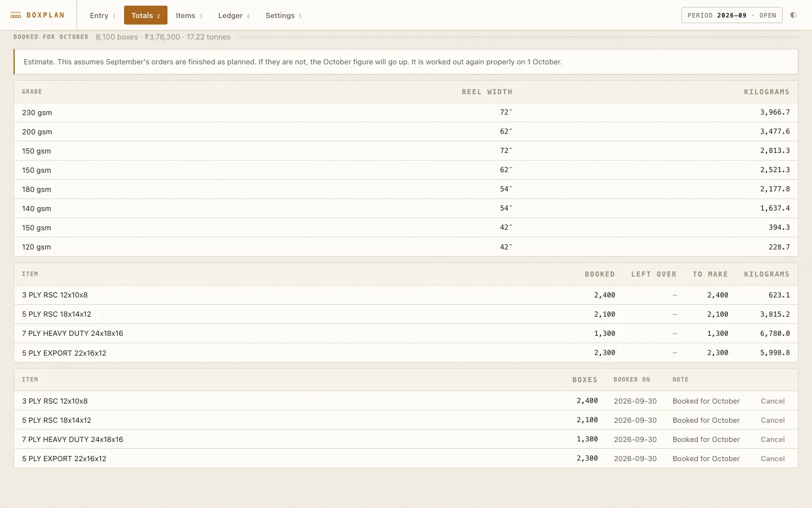Click 2026-09-30 date for 3 PLY RSC 12x10x8
This screenshot has height=508, width=812.
click(635, 401)
